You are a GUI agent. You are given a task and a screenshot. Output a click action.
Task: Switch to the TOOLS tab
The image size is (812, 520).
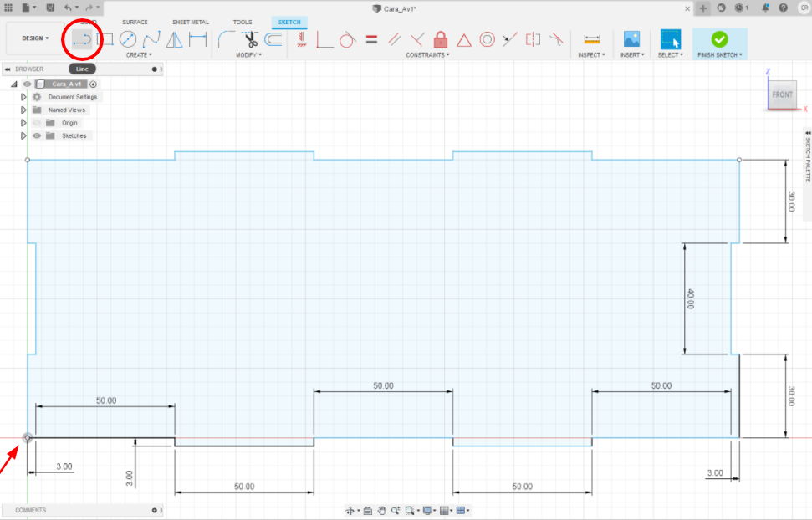243,23
